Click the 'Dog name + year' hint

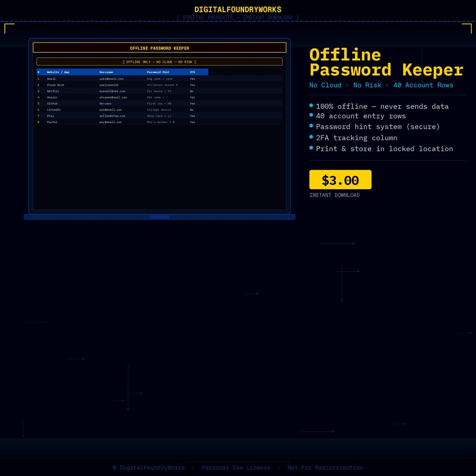pyautogui.click(x=160, y=78)
